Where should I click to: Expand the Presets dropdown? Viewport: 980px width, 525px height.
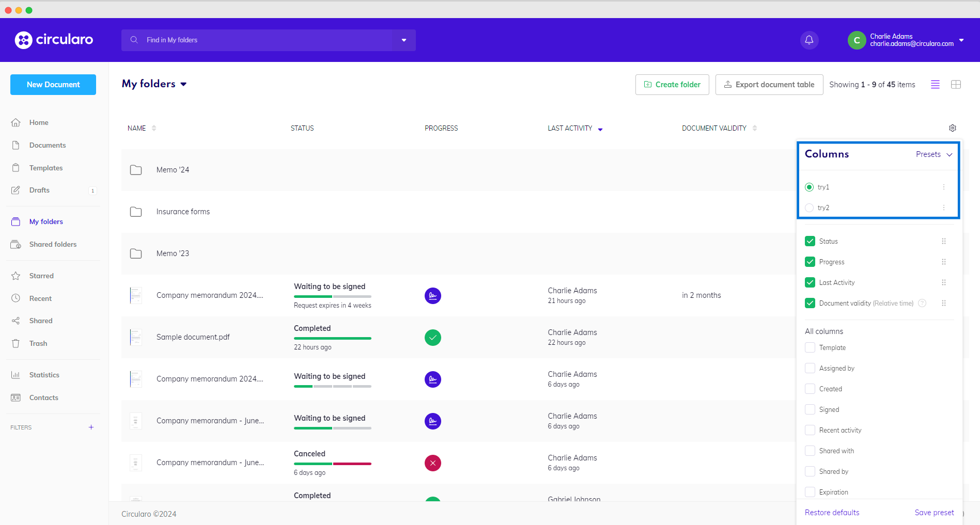tap(934, 154)
